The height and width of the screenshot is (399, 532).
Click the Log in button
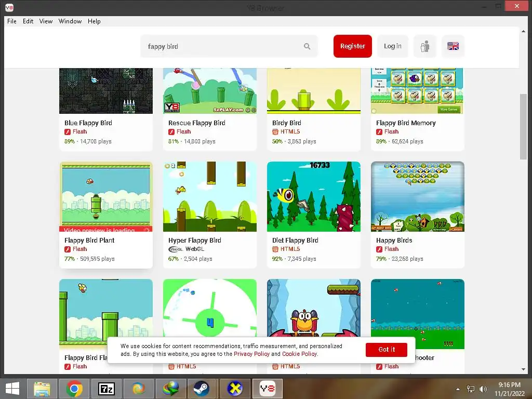tap(393, 46)
